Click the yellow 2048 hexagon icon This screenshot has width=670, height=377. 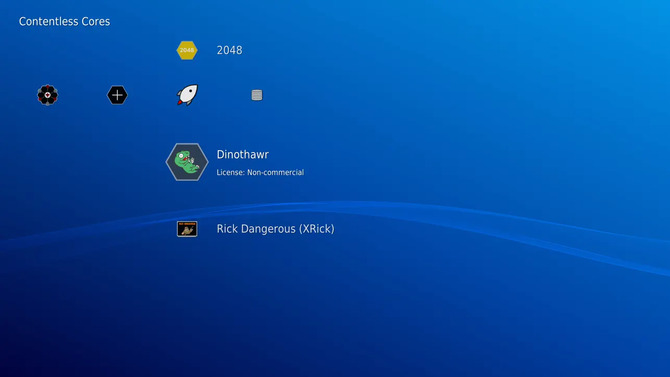click(187, 50)
